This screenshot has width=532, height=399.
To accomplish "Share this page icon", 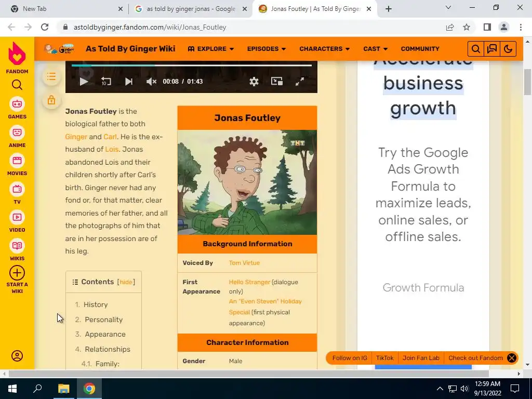I will 450,27.
